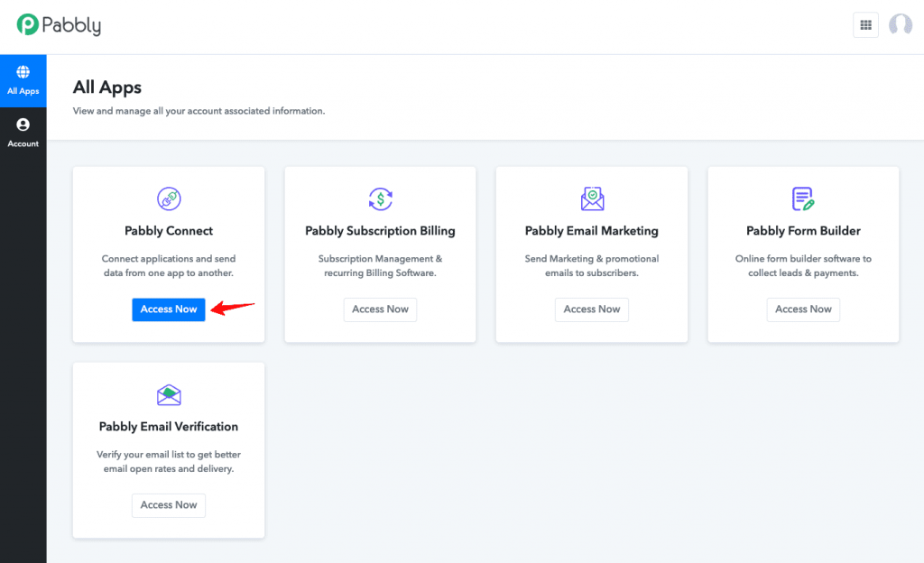Image resolution: width=924 pixels, height=563 pixels.
Task: Click the Form Builder document icon
Action: click(803, 198)
